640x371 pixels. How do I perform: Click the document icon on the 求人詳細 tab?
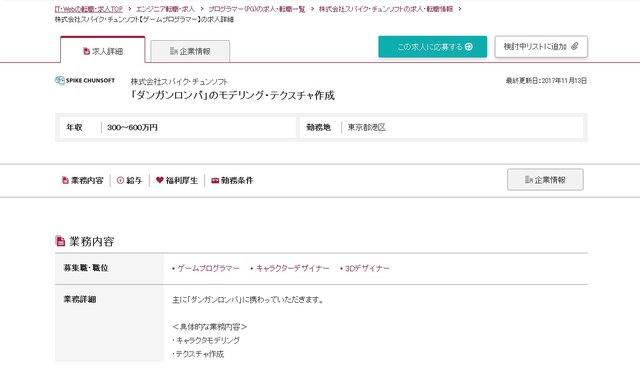[86, 51]
